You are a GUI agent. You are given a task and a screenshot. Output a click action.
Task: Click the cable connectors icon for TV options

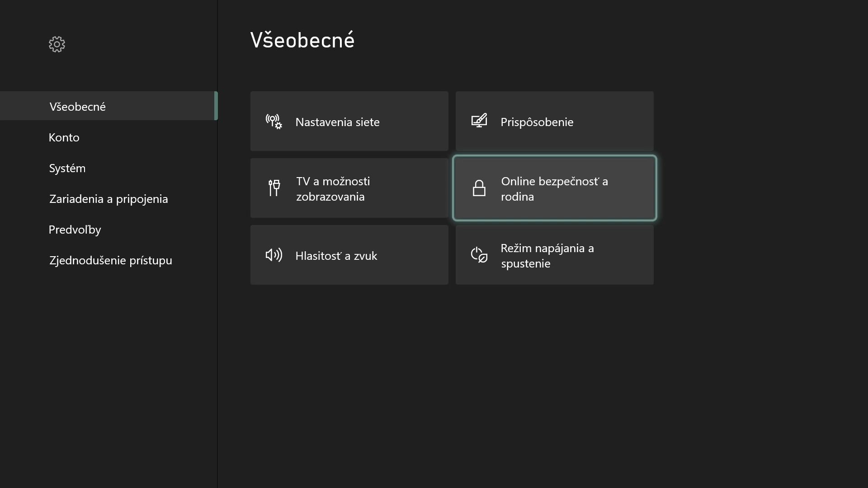pyautogui.click(x=274, y=188)
